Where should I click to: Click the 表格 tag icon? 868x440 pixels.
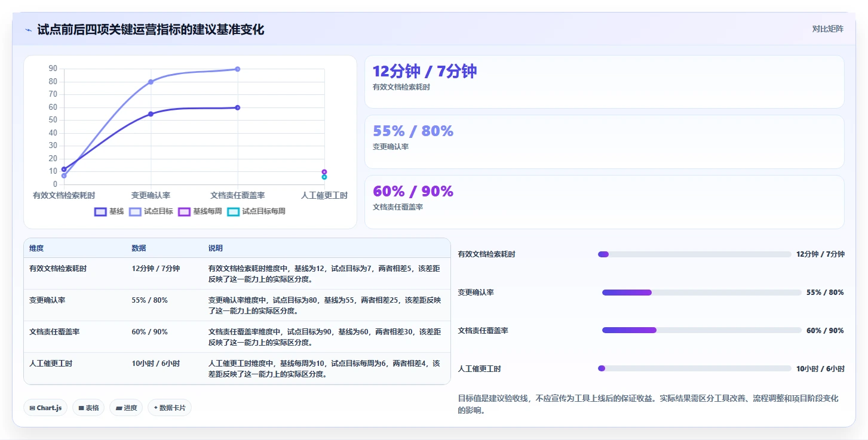point(81,408)
